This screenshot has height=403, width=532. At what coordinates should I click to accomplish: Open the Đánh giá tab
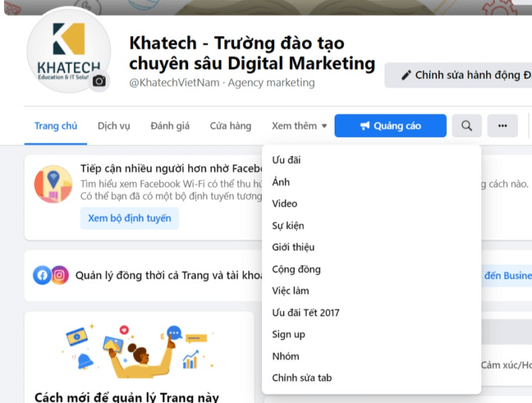click(x=170, y=126)
